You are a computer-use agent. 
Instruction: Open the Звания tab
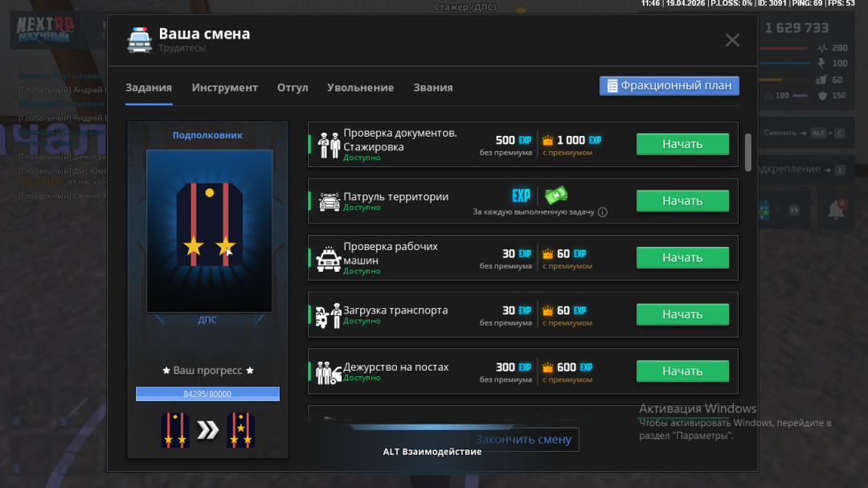[x=433, y=88]
